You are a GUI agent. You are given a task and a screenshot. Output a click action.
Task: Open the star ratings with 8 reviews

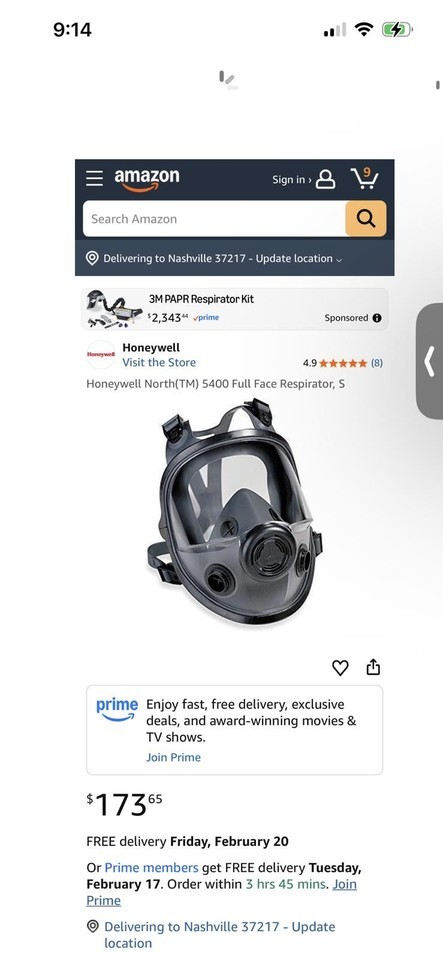pyautogui.click(x=343, y=363)
